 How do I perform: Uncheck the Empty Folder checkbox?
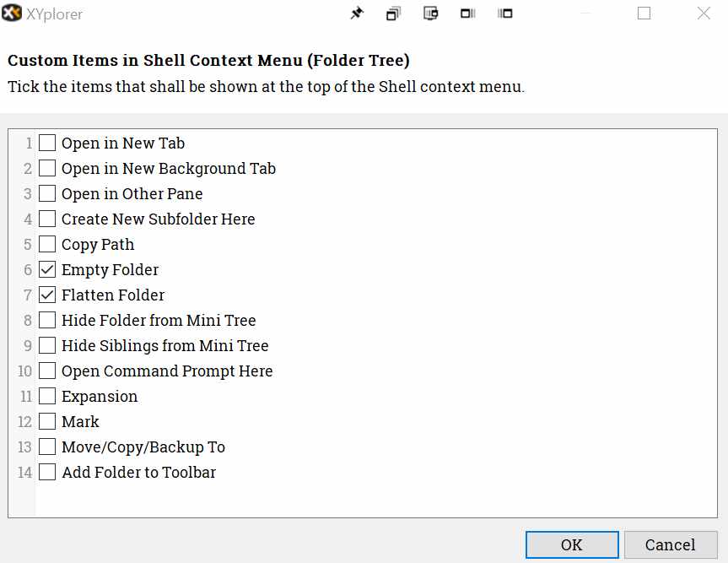(x=48, y=270)
